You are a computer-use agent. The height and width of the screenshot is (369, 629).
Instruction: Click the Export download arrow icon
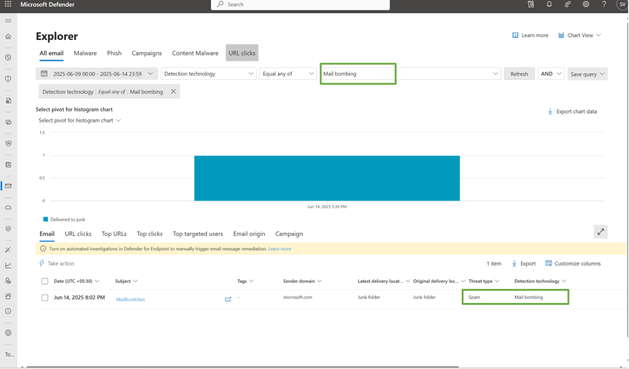[x=514, y=264]
